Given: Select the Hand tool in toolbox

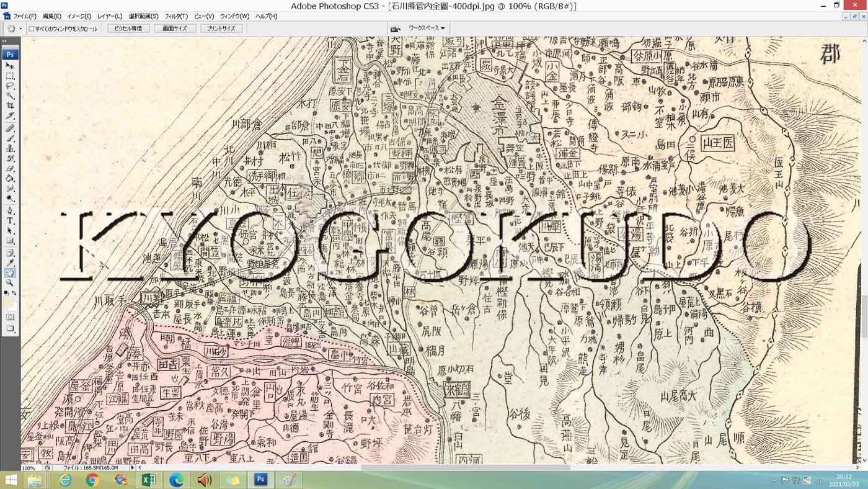Looking at the screenshot, I should [10, 273].
